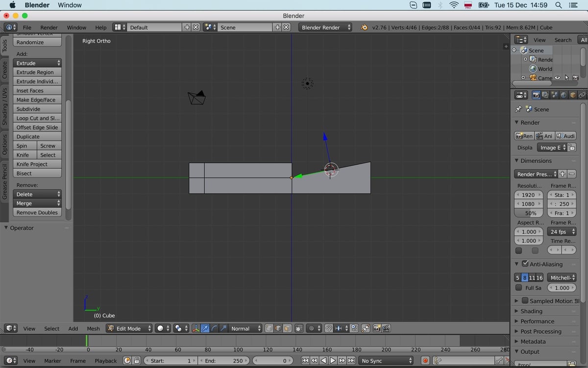Click the Remove Doubles button
Image resolution: width=588 pixels, height=368 pixels.
click(x=37, y=212)
